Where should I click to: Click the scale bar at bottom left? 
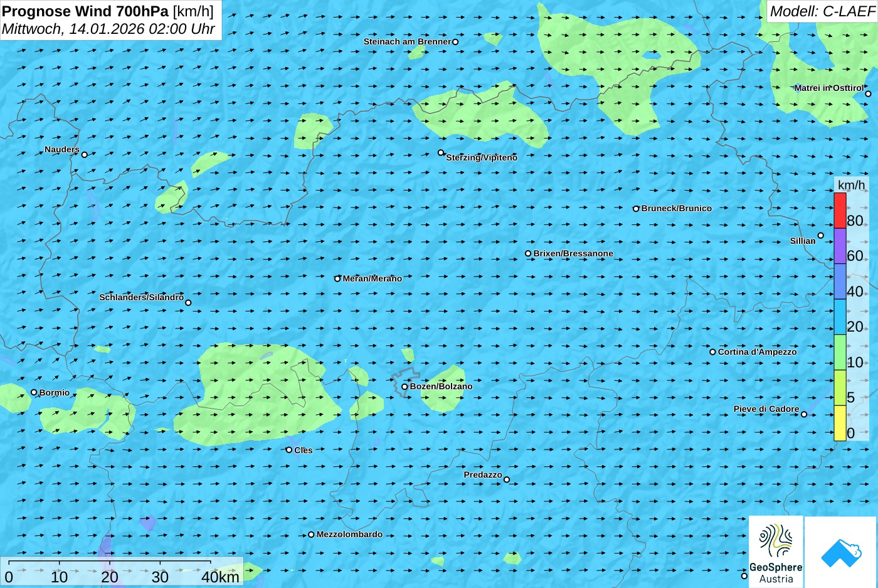coord(122,572)
